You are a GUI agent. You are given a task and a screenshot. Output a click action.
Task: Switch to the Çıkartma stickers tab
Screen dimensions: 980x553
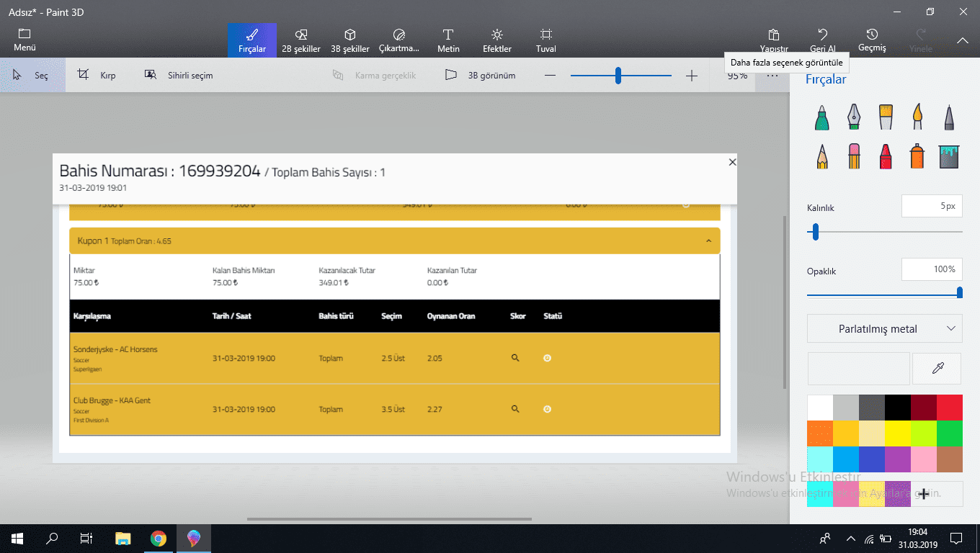pos(399,40)
